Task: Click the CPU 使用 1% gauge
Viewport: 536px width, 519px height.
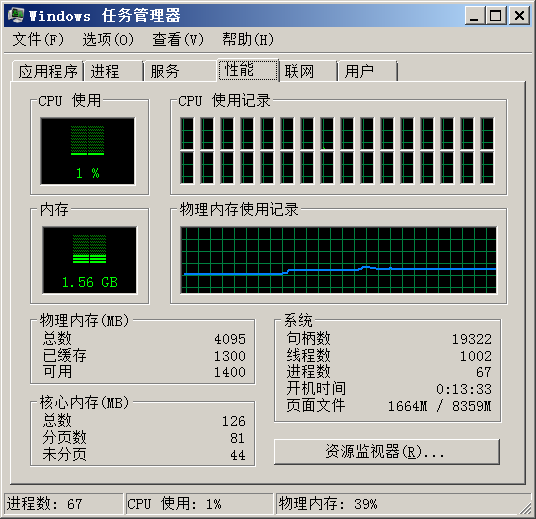Action: [x=88, y=151]
